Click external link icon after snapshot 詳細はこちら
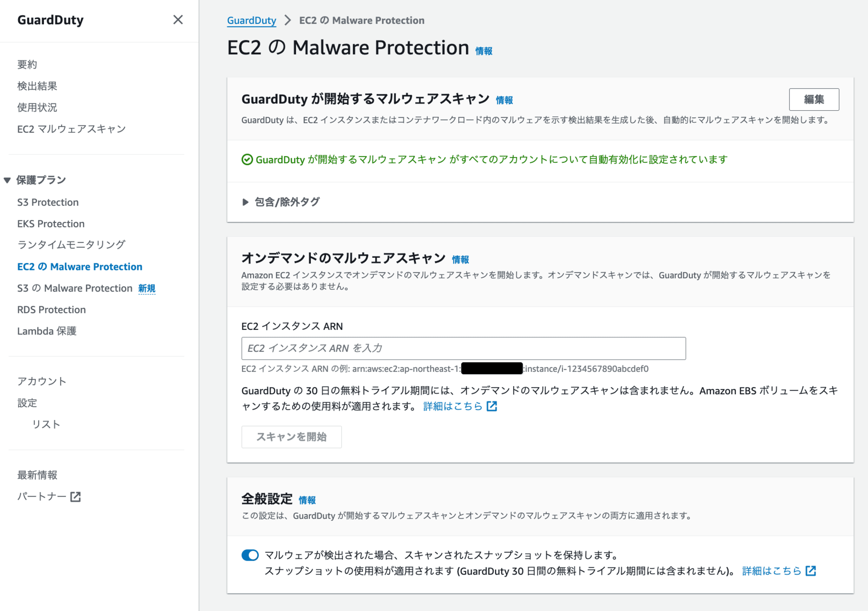 (x=811, y=571)
